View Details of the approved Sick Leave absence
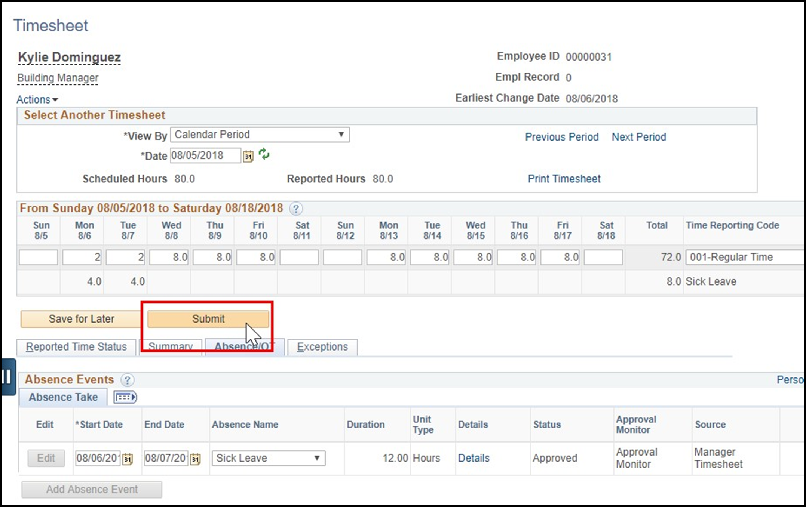812x518 pixels. [474, 458]
